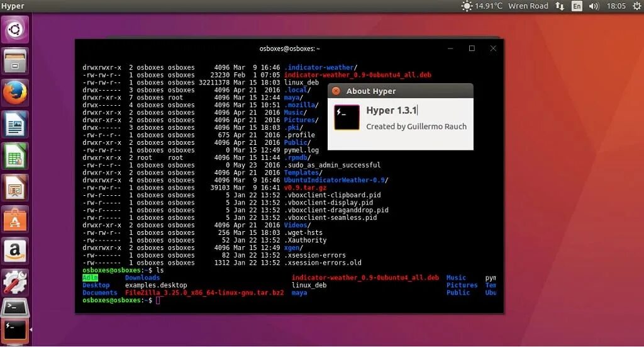Click the Pictures/ directory in long listing
Image resolution: width=644 pixels, height=347 pixels.
click(301, 120)
